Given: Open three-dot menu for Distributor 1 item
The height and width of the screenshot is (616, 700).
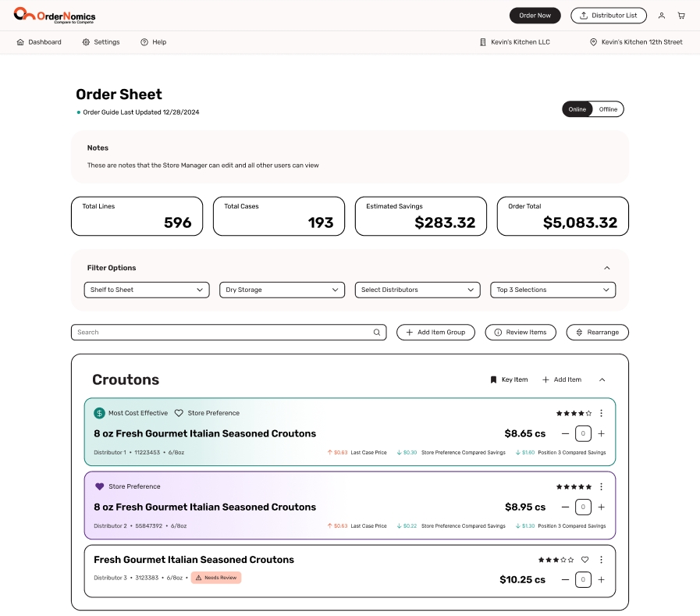Looking at the screenshot, I should pos(601,413).
